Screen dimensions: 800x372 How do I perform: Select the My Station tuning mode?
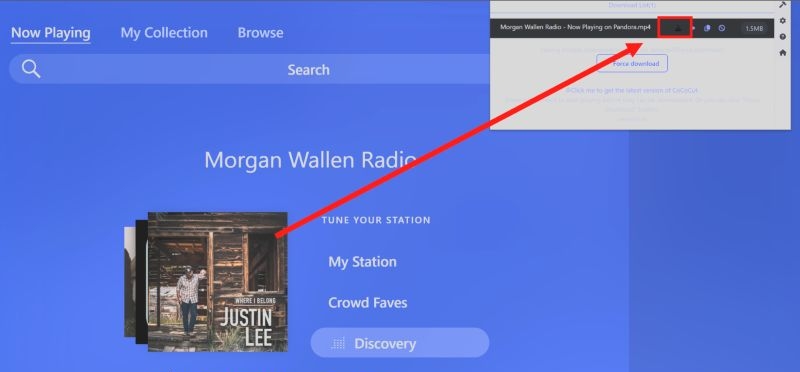362,262
